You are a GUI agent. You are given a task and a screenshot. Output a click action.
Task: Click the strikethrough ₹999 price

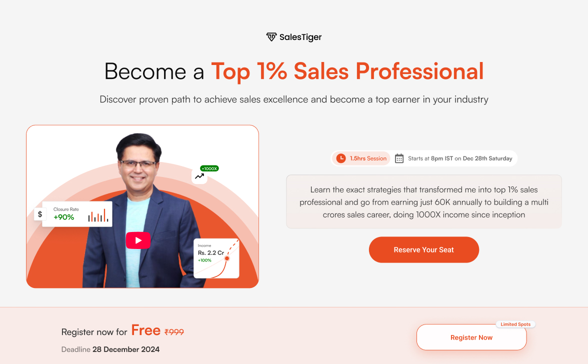174,332
